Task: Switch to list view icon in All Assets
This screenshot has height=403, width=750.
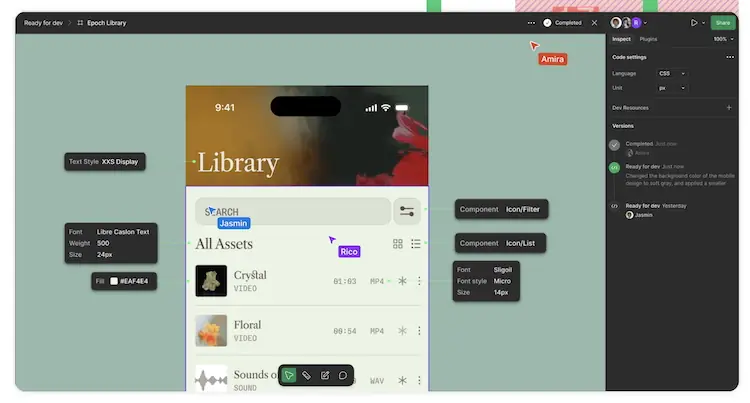Action: click(x=415, y=244)
